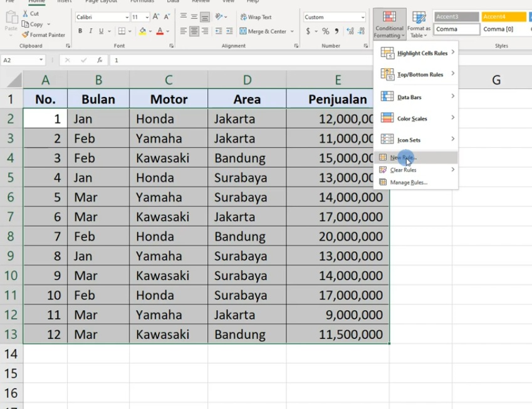Viewport: 532px width, 409px height.
Task: Decrease font size with smaller A
Action: tap(167, 17)
